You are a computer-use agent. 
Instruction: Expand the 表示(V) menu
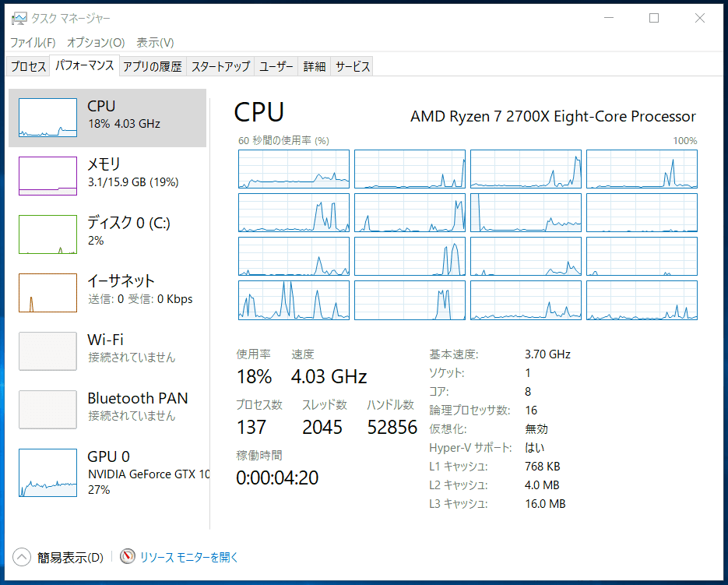(155, 43)
